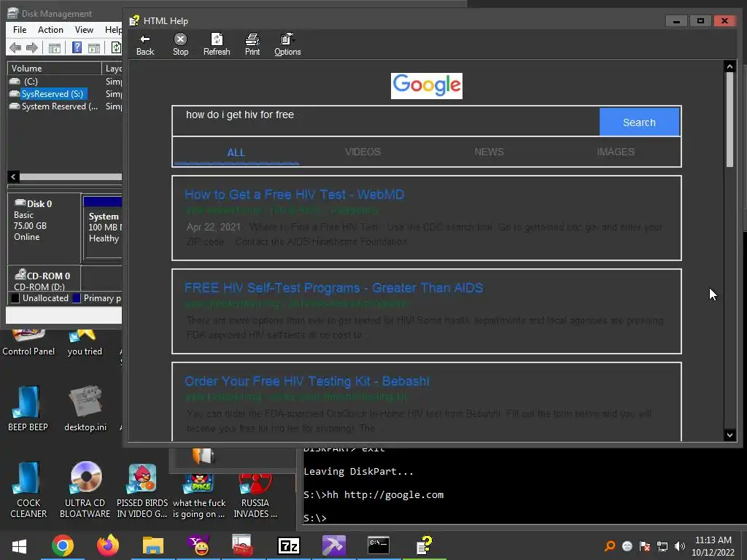The width and height of the screenshot is (747, 560).
Task: Select the BEEP BEEP desktop icon
Action: pyautogui.click(x=28, y=408)
